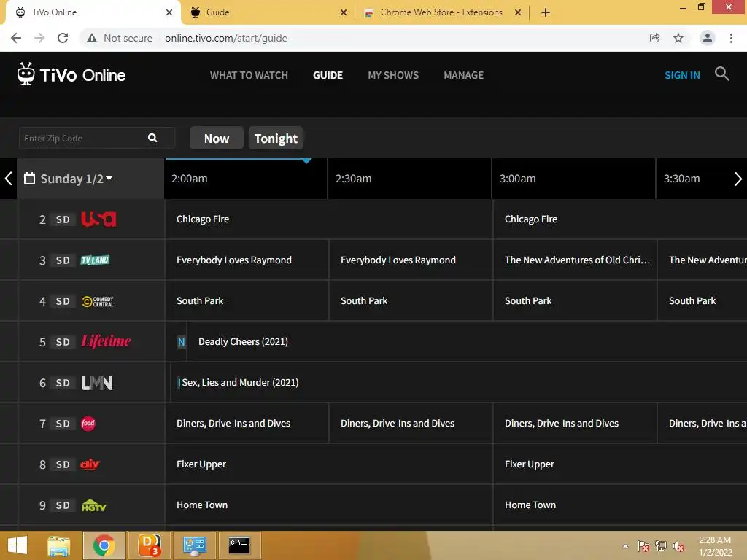Image resolution: width=747 pixels, height=560 pixels.
Task: Select the USA channel logo
Action: click(x=98, y=219)
